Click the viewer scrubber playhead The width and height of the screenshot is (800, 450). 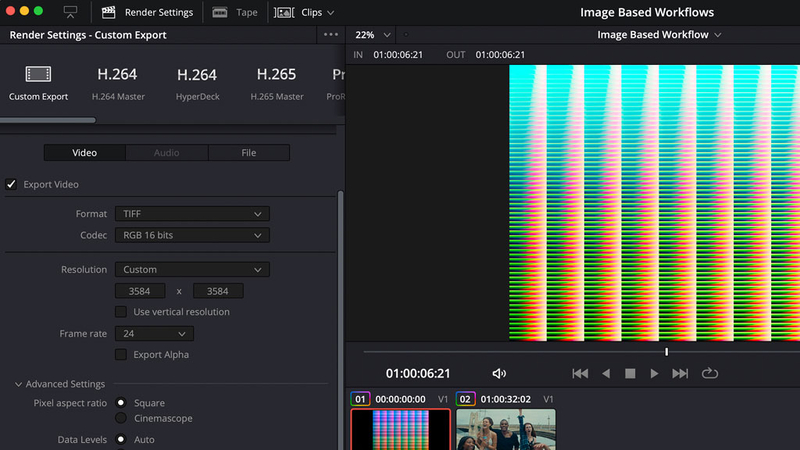pyautogui.click(x=666, y=352)
